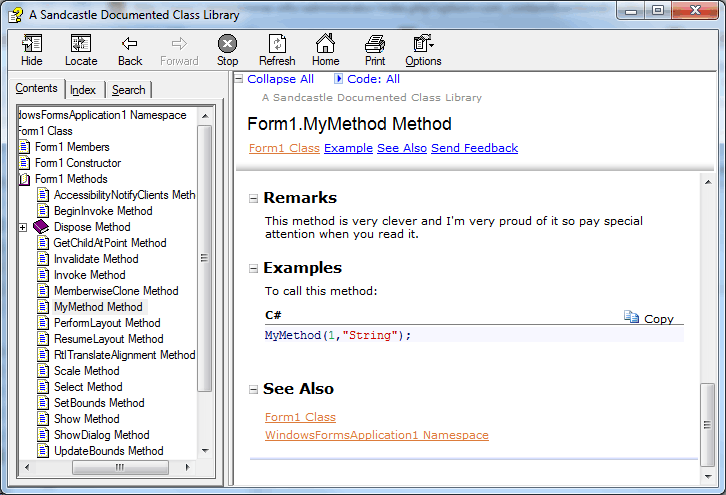Viewport: 726px width, 495px height.
Task: Click Collapse All minus toggle
Action: [x=239, y=79]
